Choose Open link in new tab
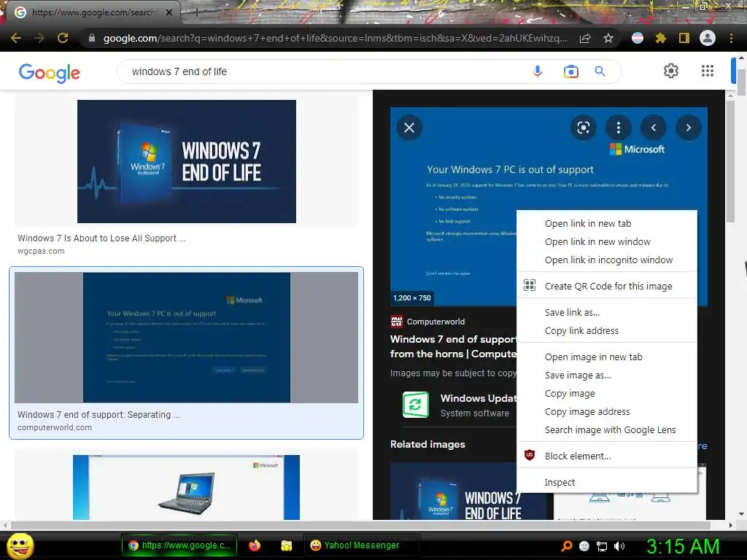The height and width of the screenshot is (560, 747). [606, 223]
